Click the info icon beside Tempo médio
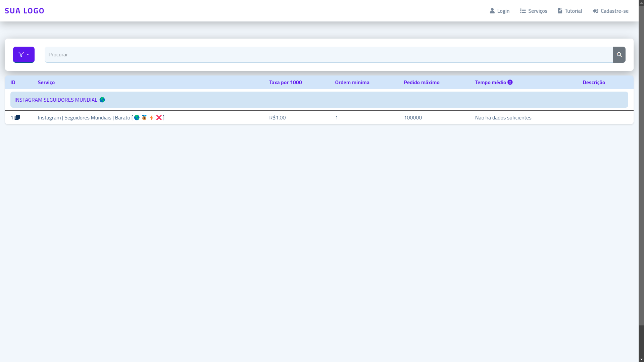 [510, 82]
